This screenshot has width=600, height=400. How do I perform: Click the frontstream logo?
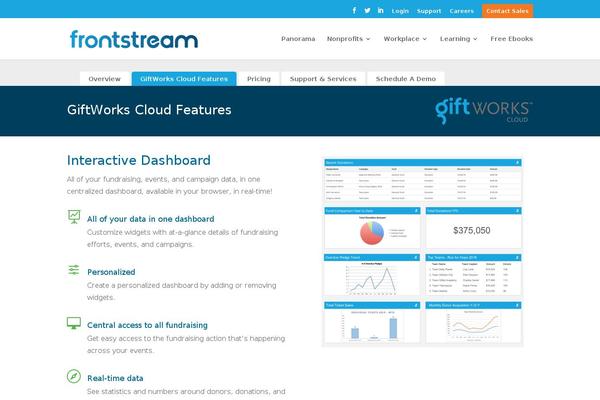[134, 39]
